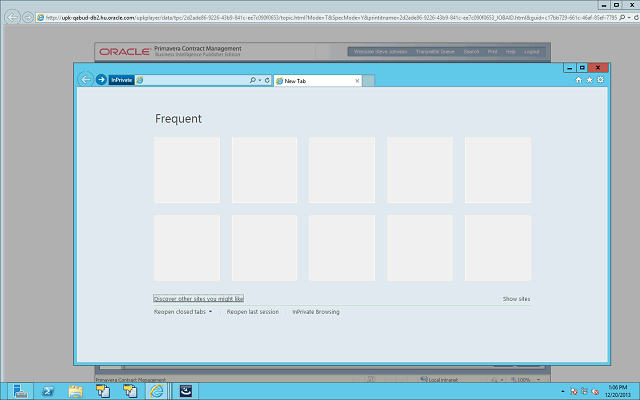Click Print in Primavera header
This screenshot has width=640, height=400.
point(493,52)
